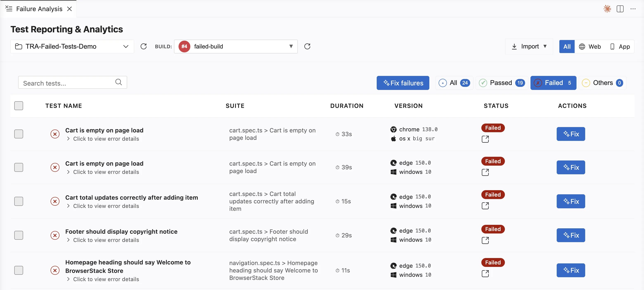Fix the 39s Cart is empty test
This screenshot has height=290, width=644.
[x=571, y=167]
